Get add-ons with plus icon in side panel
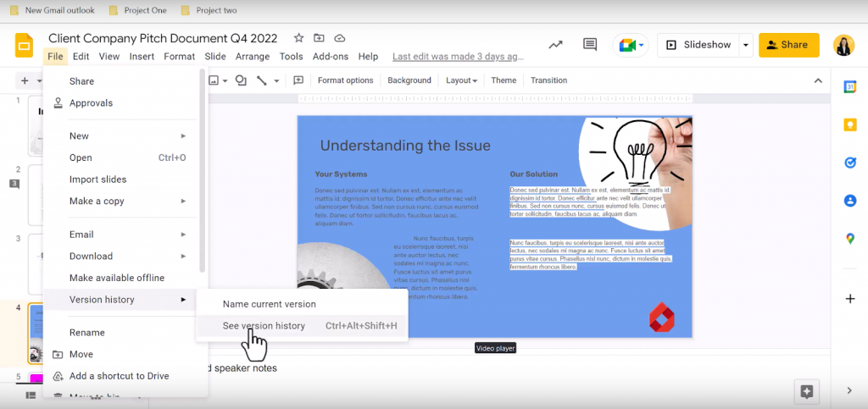The height and width of the screenshot is (409, 868). tap(849, 299)
